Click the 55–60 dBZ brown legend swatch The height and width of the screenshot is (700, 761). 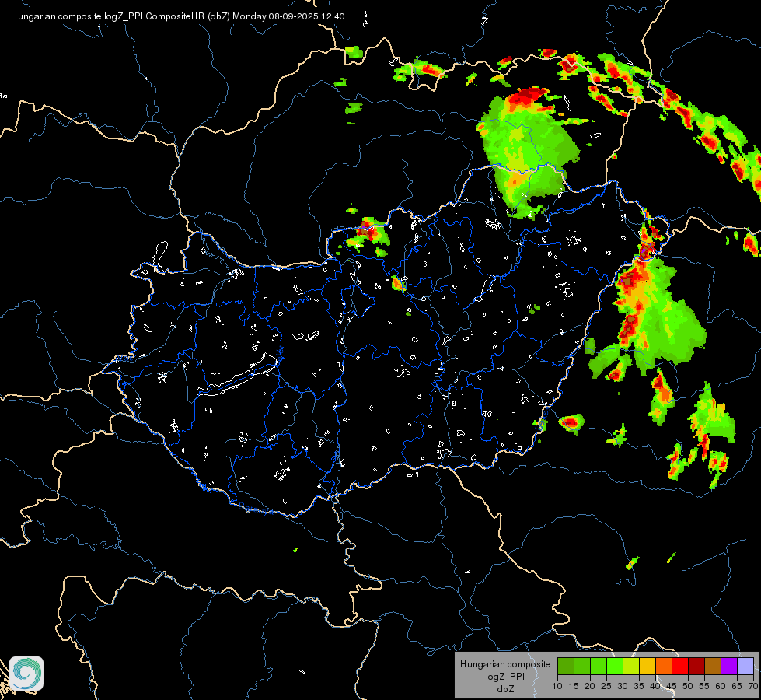click(x=713, y=666)
